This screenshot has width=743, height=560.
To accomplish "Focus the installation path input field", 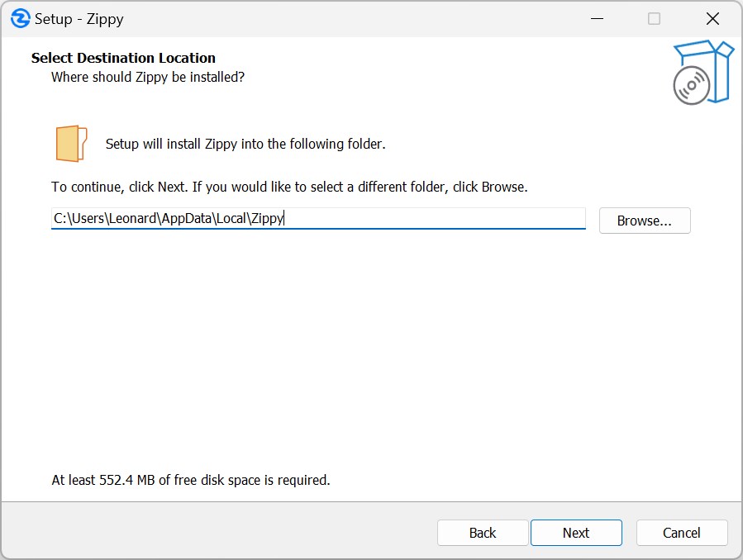I will [318, 219].
